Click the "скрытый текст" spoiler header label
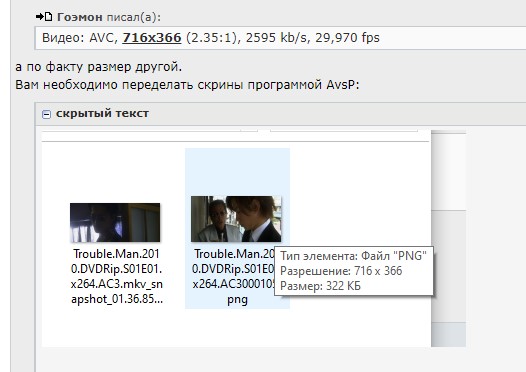This screenshot has width=526, height=372. pyautogui.click(x=102, y=113)
